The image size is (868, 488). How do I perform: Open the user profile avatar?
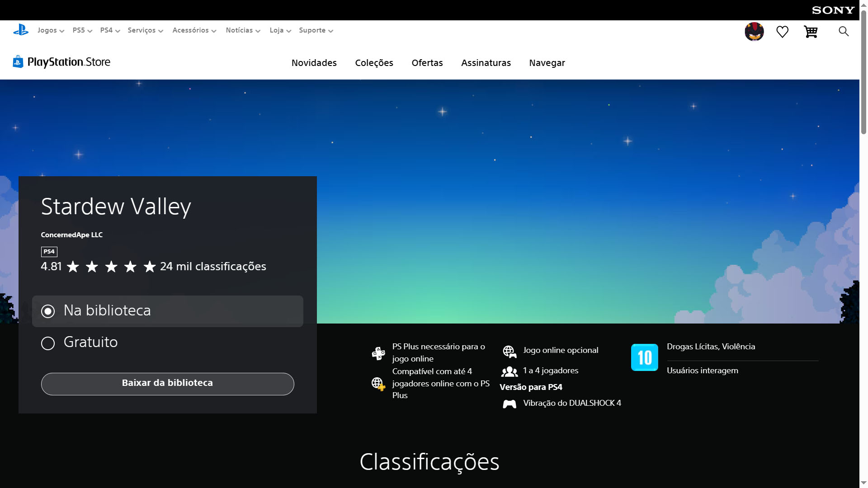(754, 32)
